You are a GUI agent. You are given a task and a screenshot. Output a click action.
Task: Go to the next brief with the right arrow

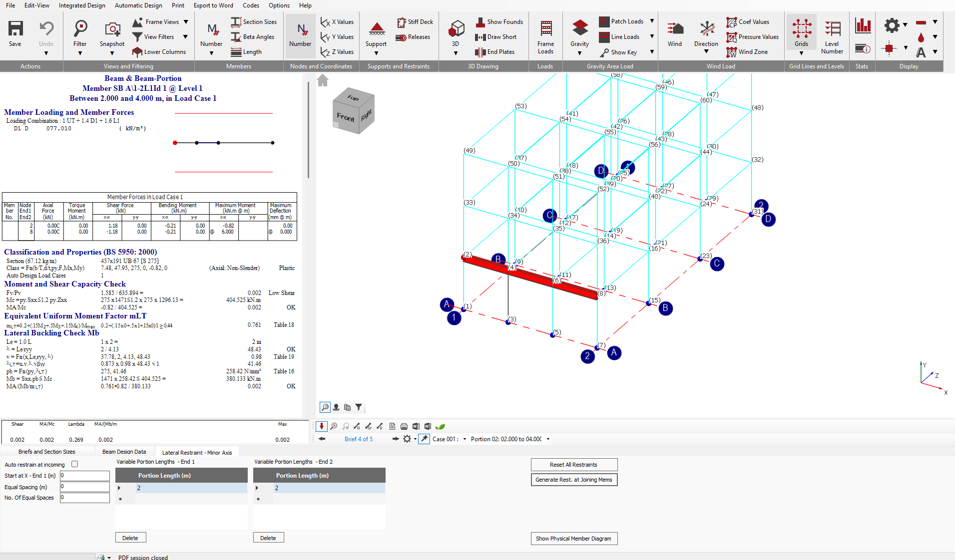(x=395, y=439)
